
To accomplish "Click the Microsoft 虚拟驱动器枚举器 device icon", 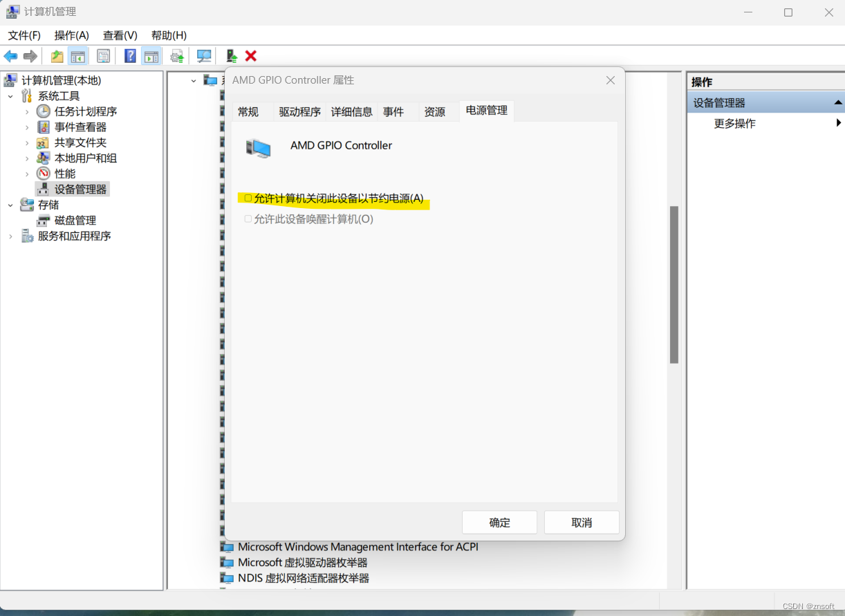I will tap(227, 563).
